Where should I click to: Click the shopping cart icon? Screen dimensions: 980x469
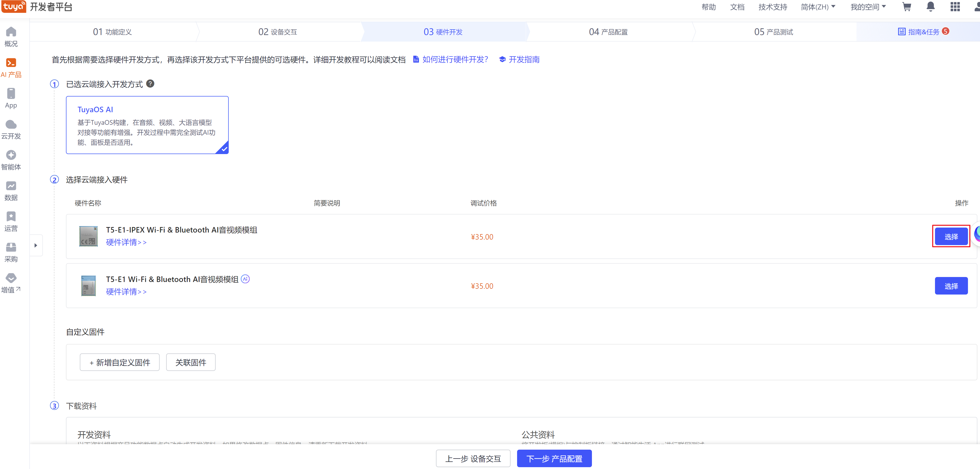pos(906,7)
